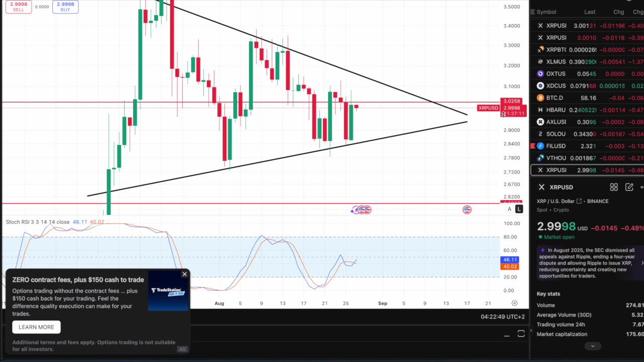
Task: Click the Stoch RSI 46.11 value label
Action: point(80,222)
